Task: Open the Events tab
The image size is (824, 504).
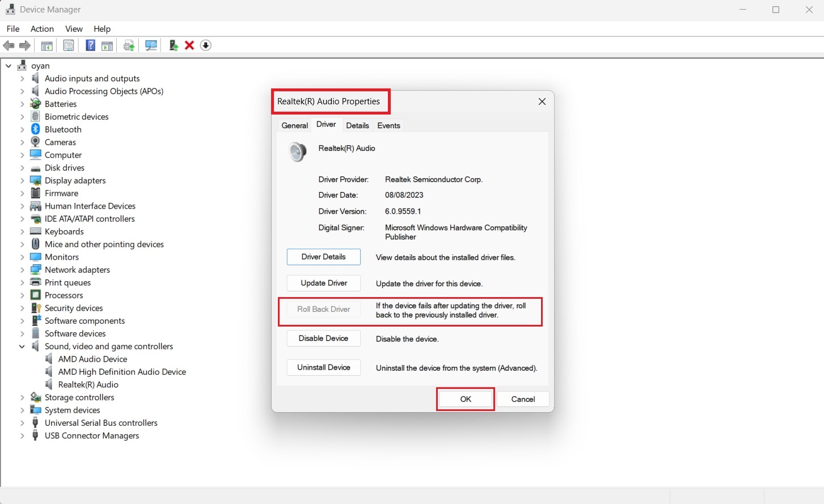Action: coord(388,125)
